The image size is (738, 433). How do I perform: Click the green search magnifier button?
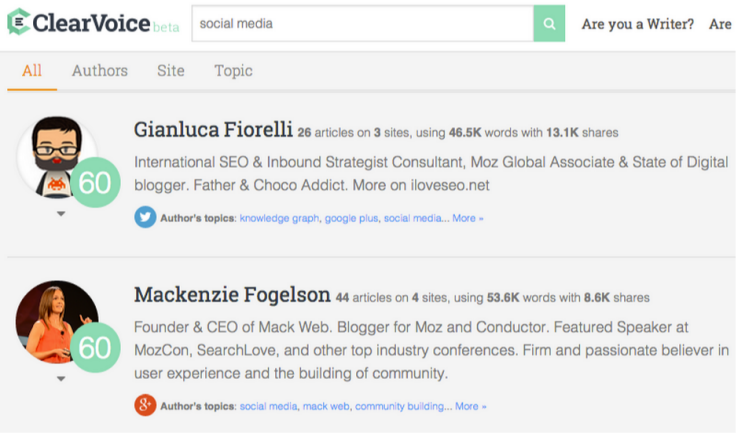click(x=549, y=23)
